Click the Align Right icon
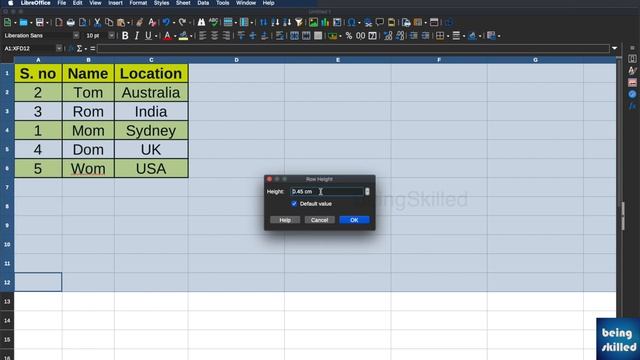 [226, 36]
